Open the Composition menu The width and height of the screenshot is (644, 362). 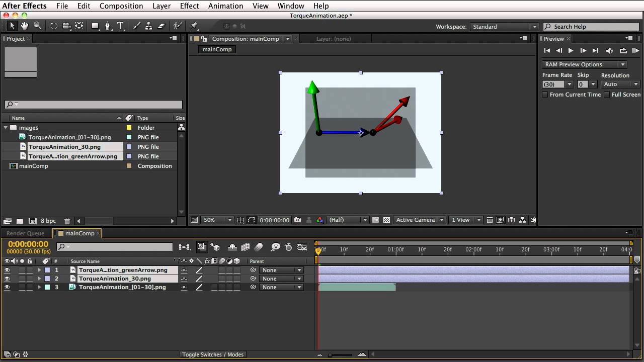tap(121, 6)
